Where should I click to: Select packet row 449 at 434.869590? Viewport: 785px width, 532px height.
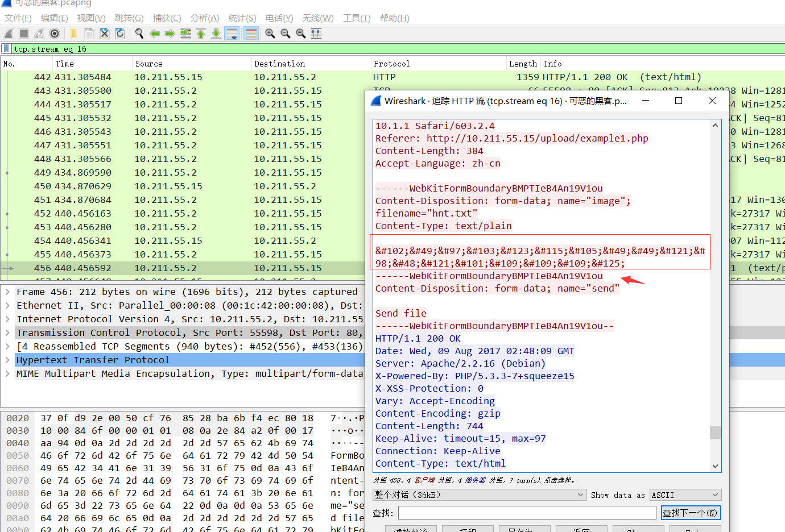click(182, 172)
